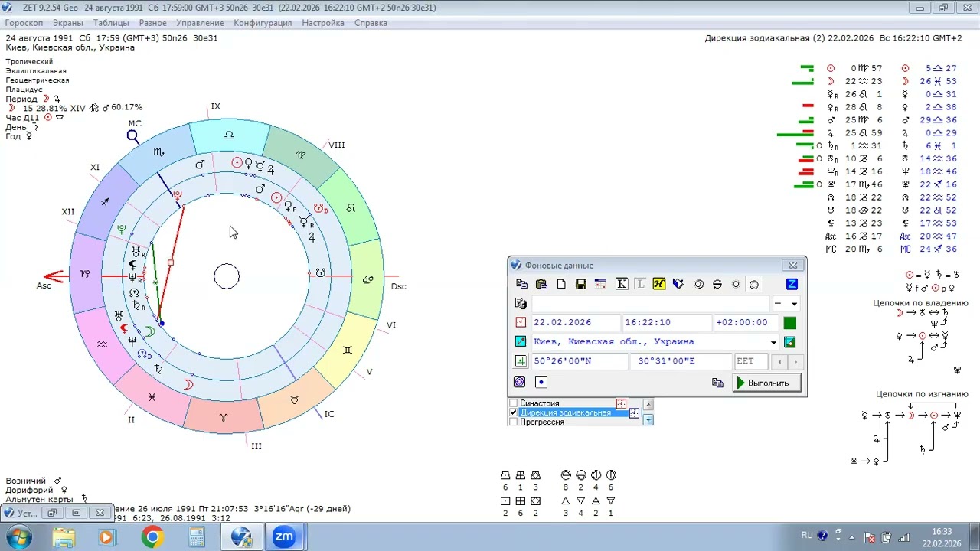Click the EET zone field
This screenshot has width=980, height=551.
click(x=751, y=361)
